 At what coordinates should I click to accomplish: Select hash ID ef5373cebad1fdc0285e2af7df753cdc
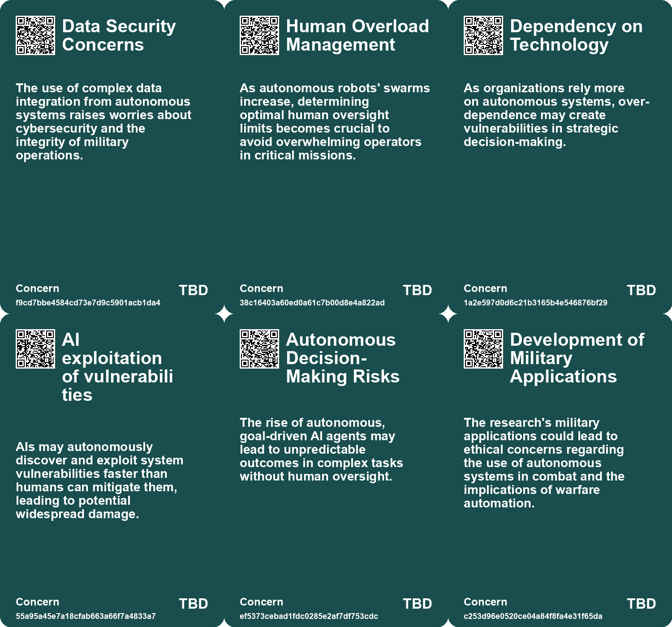[309, 616]
